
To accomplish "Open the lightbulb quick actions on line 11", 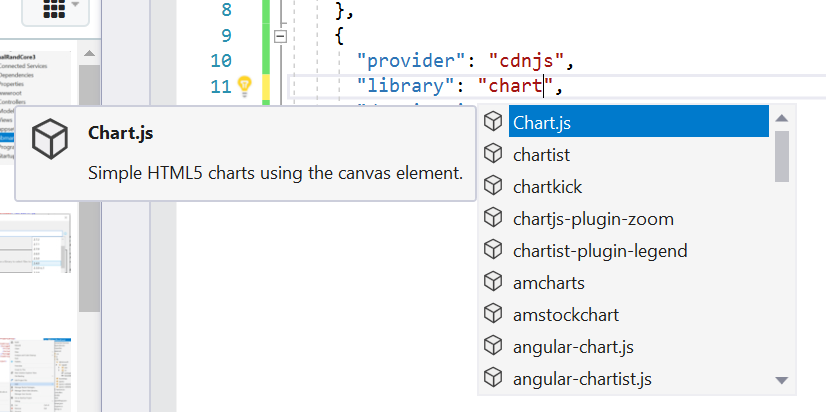I will [x=244, y=86].
